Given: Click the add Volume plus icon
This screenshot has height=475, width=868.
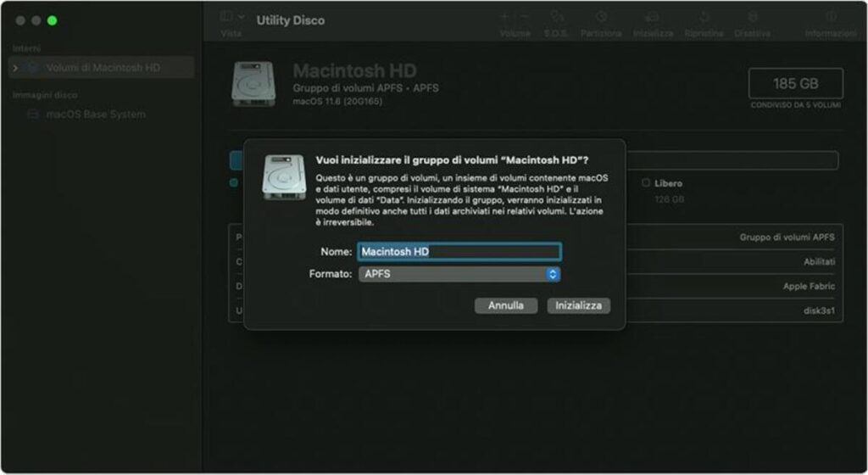Looking at the screenshot, I should point(504,17).
